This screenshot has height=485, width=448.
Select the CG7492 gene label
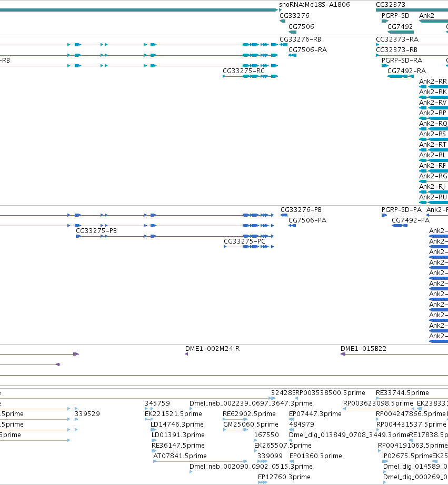click(400, 27)
